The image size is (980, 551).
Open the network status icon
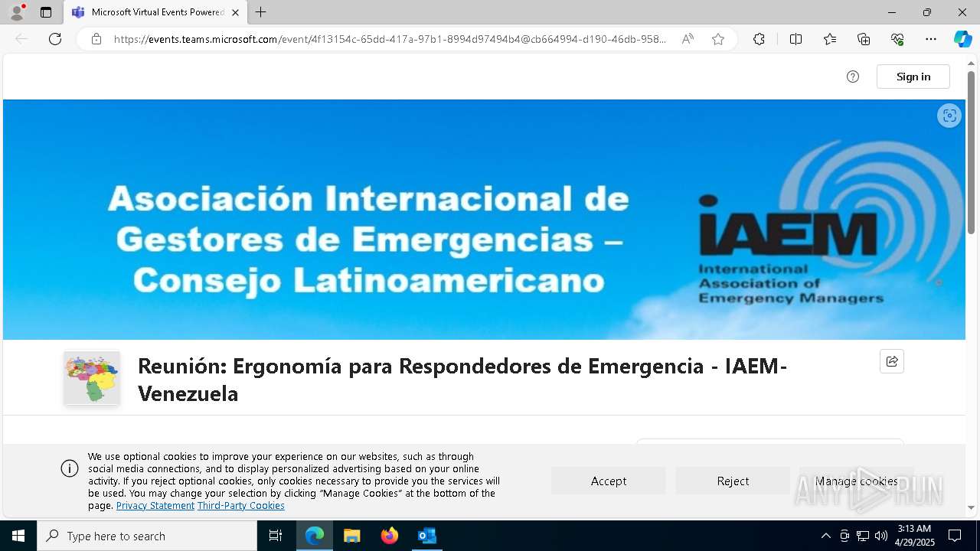pyautogui.click(x=863, y=536)
